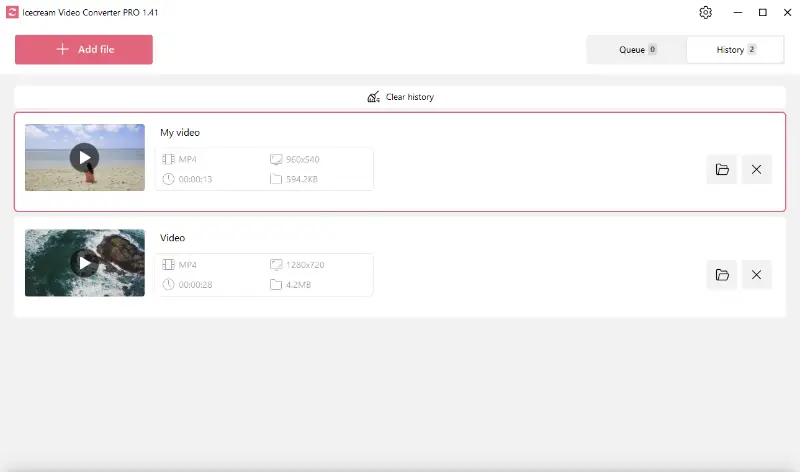This screenshot has height=472, width=800.
Task: Maximize the Icecream Video Converter window
Action: (x=763, y=12)
